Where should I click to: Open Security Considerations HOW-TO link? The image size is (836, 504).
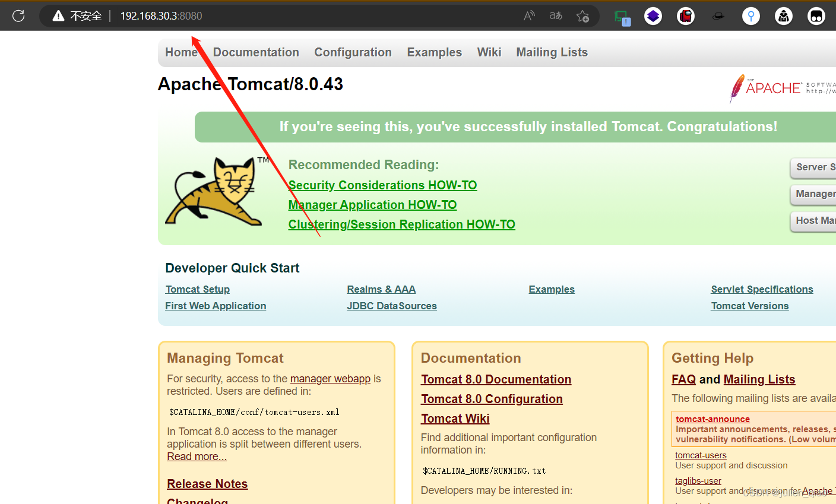[382, 185]
